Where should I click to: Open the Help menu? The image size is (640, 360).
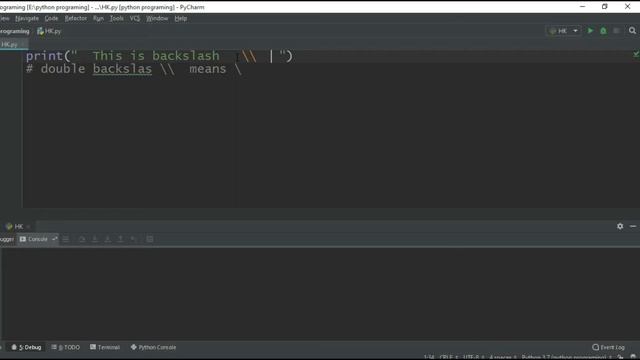pos(181,18)
